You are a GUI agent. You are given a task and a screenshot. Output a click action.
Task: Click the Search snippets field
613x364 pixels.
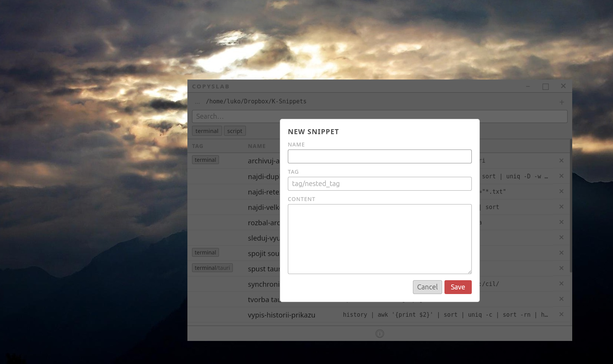click(235, 116)
